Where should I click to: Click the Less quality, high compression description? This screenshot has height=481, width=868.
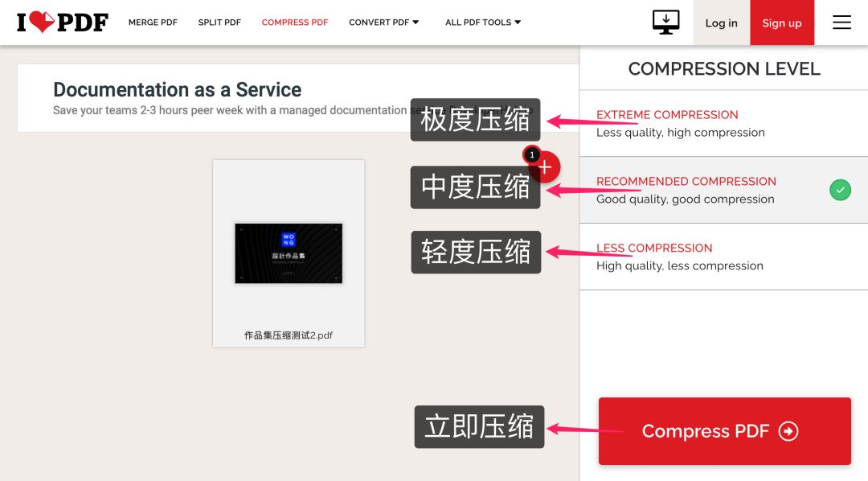tap(681, 133)
